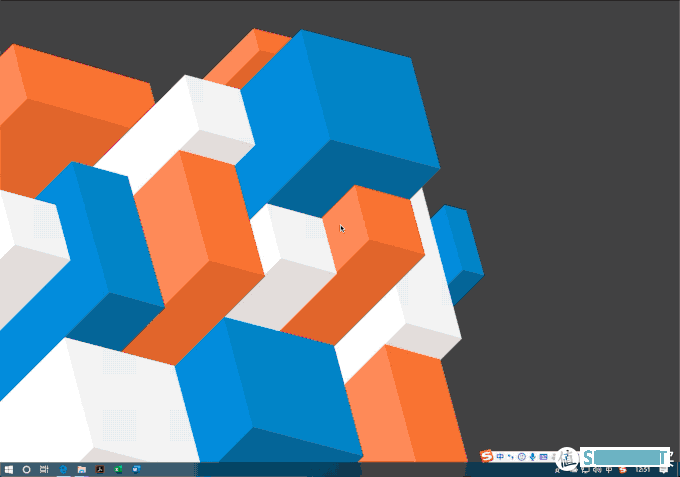
Task: Open File Explorer from the taskbar
Action: [x=82, y=469]
